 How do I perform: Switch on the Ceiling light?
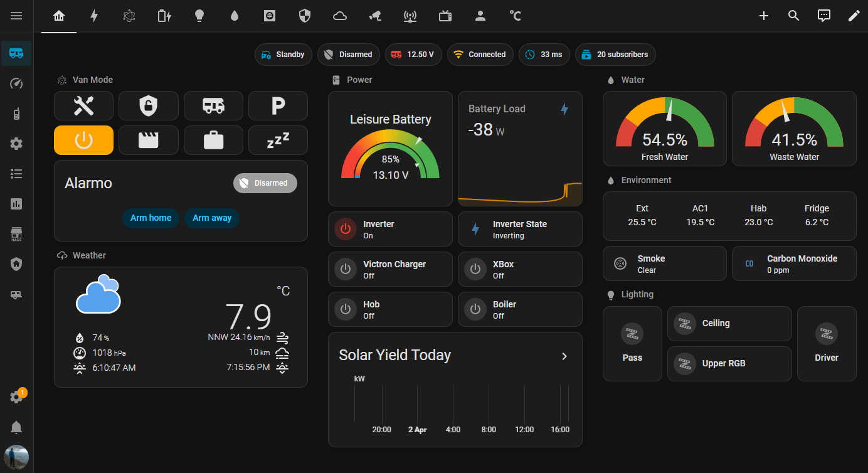click(x=685, y=324)
